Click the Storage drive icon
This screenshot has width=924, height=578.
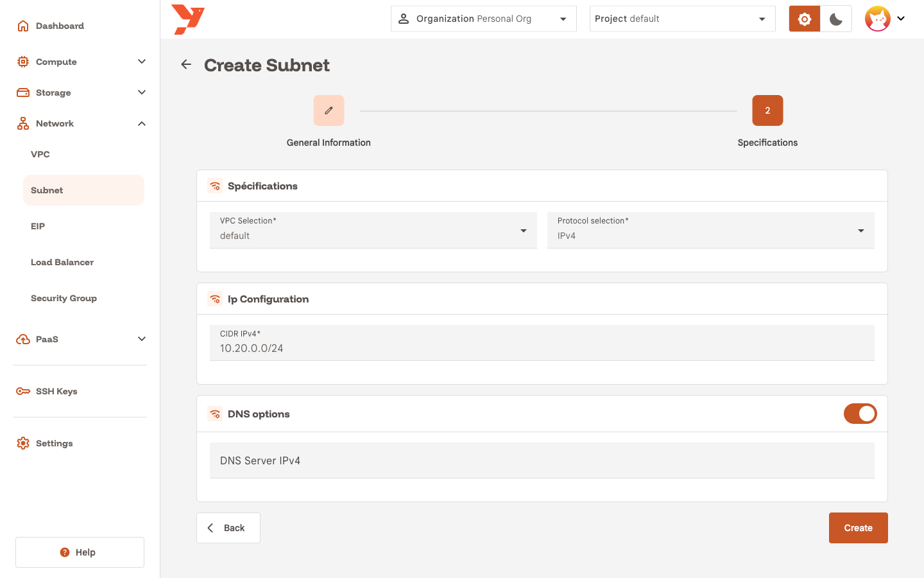pos(23,92)
